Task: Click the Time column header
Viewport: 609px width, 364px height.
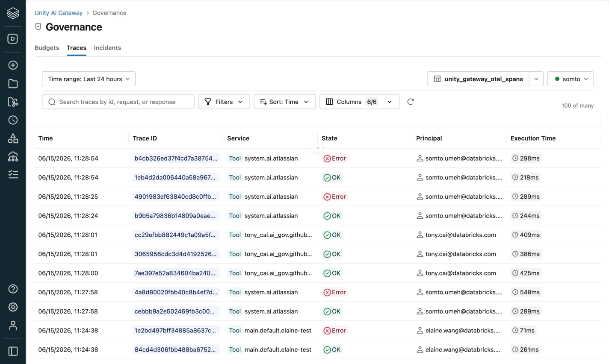Action: click(x=45, y=138)
